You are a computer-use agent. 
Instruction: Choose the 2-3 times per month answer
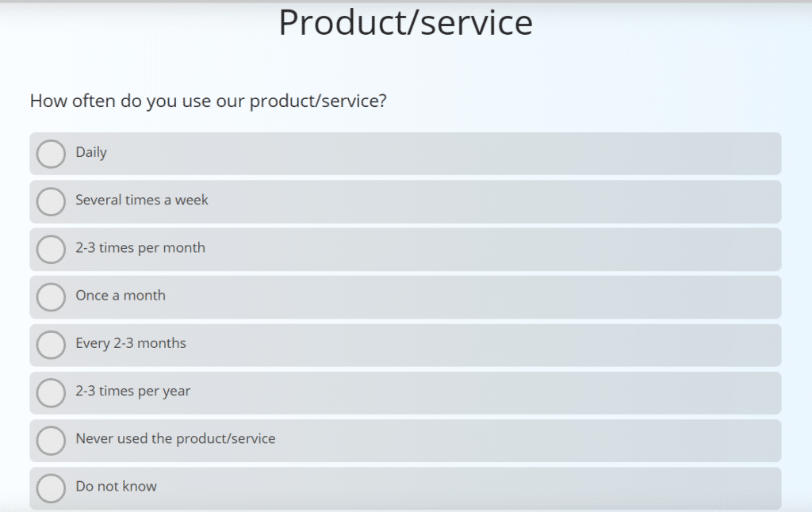point(51,249)
